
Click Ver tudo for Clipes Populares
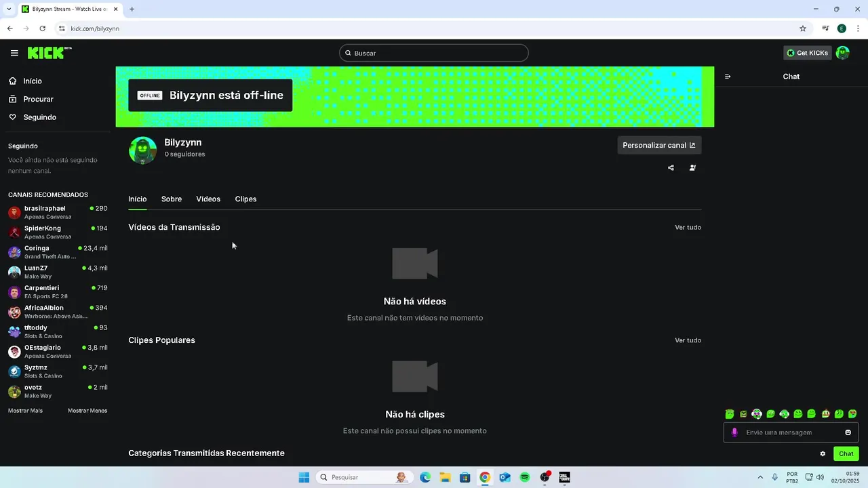[x=688, y=340]
